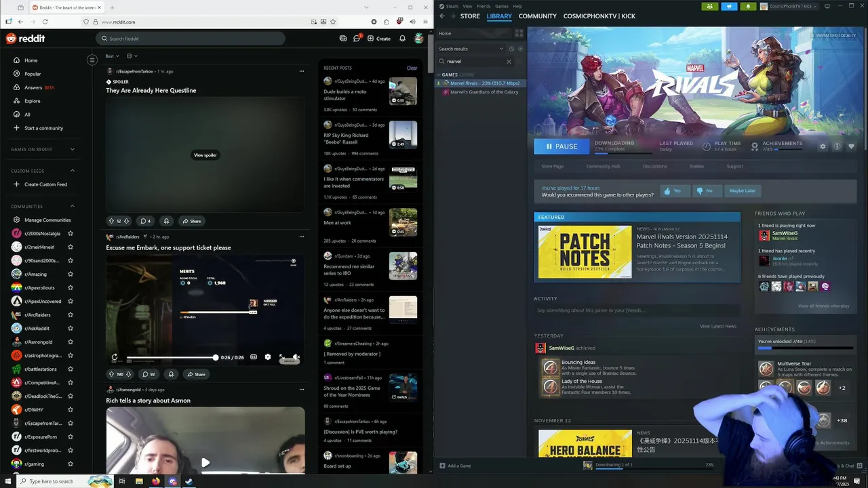Open Steam View menu
Screen dimensions: 868x488
(467, 6)
